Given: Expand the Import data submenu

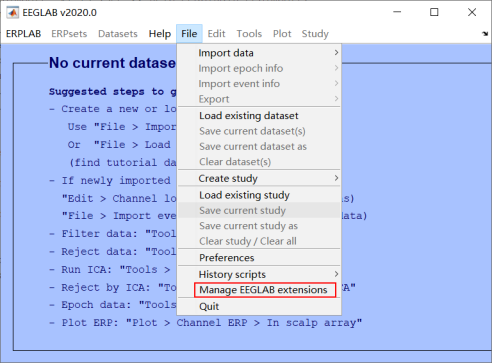Looking at the screenshot, I should tap(259, 53).
